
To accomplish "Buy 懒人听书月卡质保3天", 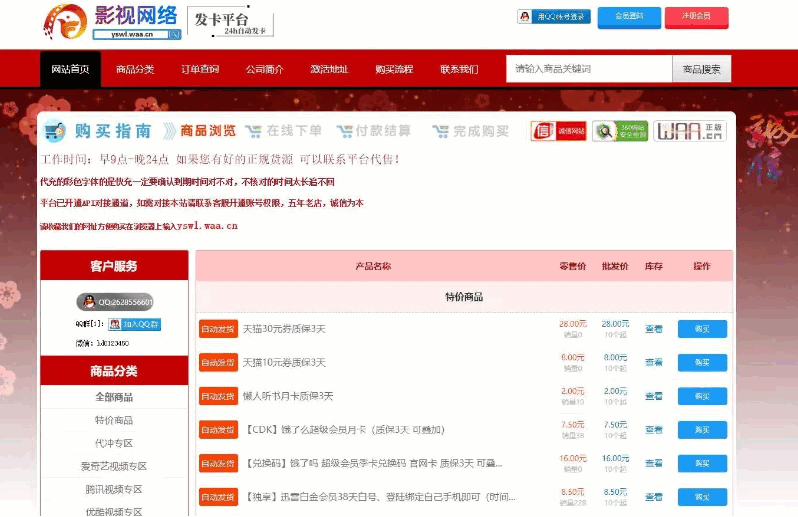I will [x=702, y=396].
